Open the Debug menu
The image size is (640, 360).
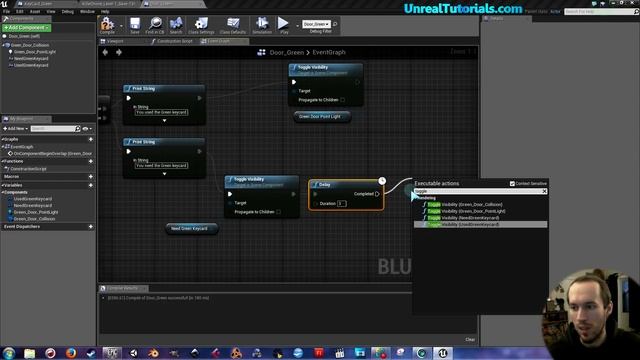click(x=68, y=11)
